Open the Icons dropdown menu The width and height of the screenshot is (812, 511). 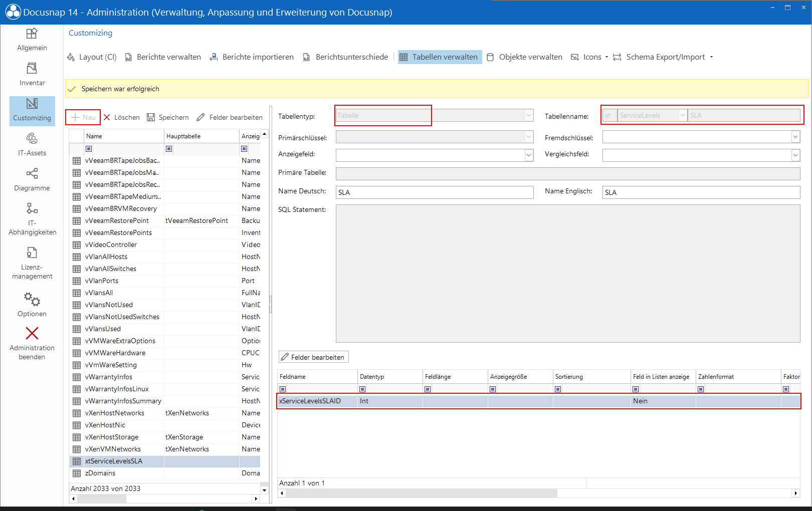(x=589, y=57)
